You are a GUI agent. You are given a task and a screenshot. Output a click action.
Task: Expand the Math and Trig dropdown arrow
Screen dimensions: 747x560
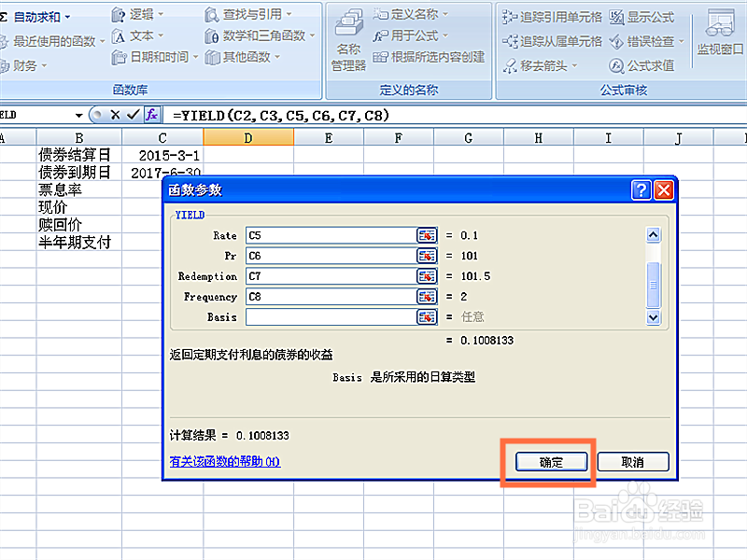click(313, 35)
